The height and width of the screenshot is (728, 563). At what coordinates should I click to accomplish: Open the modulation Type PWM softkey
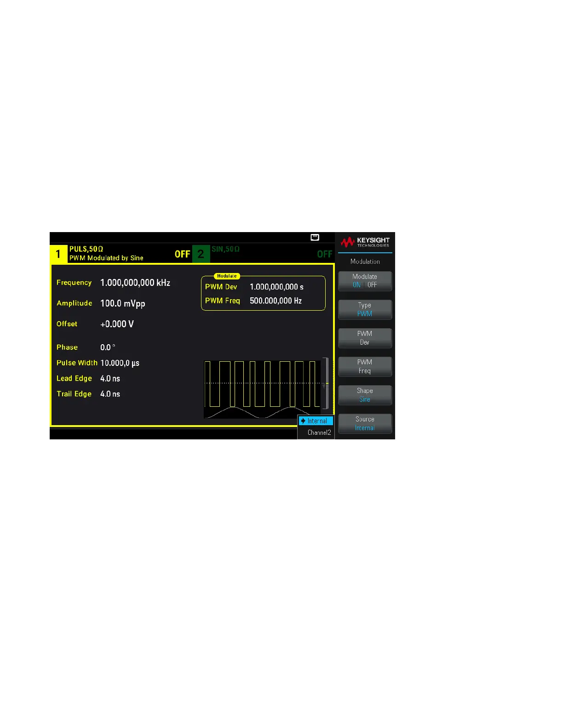365,309
